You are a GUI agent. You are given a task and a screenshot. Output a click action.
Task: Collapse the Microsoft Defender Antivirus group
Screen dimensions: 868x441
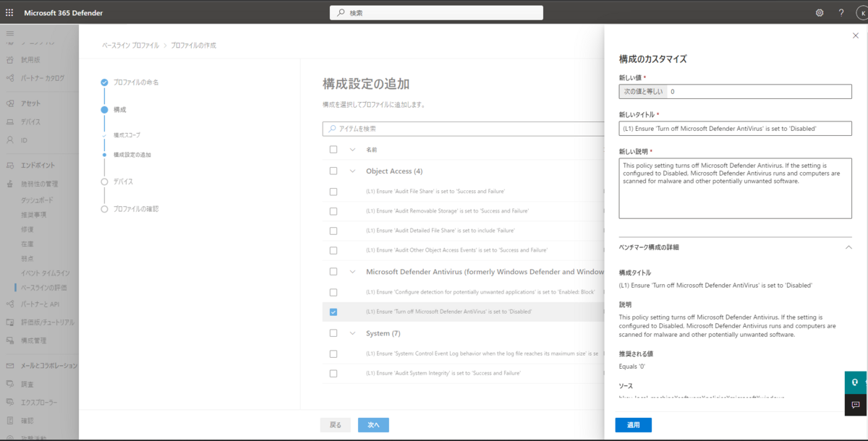(352, 272)
